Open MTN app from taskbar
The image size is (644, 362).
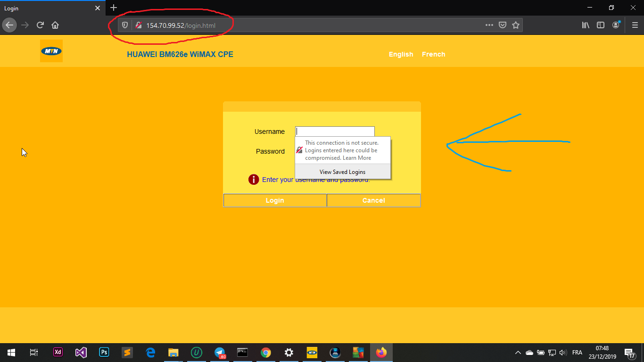click(x=312, y=353)
